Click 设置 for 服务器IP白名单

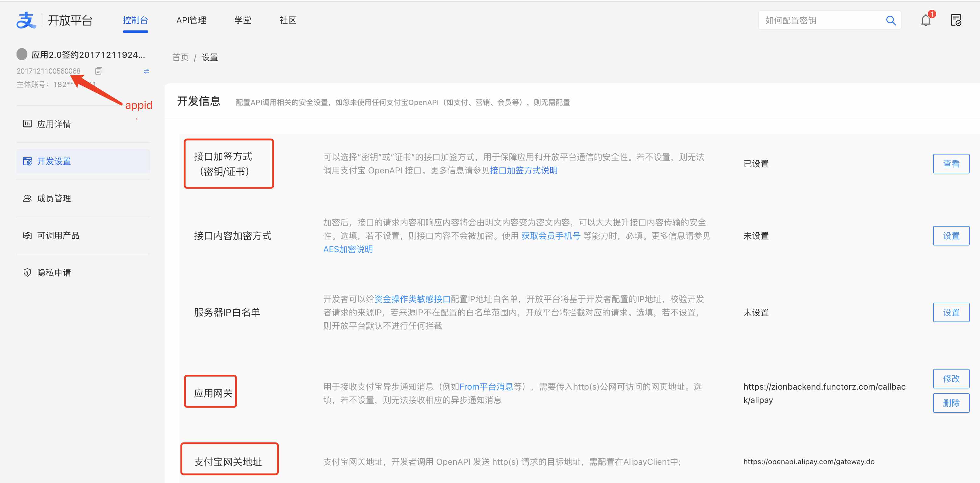coord(951,312)
